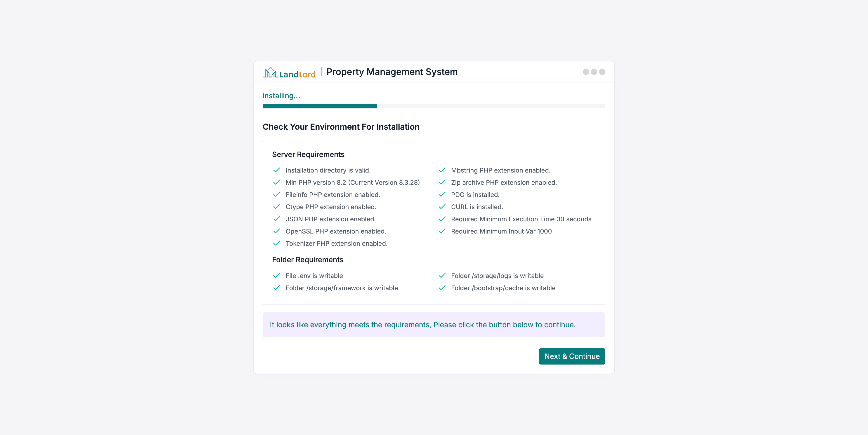The height and width of the screenshot is (435, 868).
Task: Click checkmark next to PDO is installed
Action: 442,195
